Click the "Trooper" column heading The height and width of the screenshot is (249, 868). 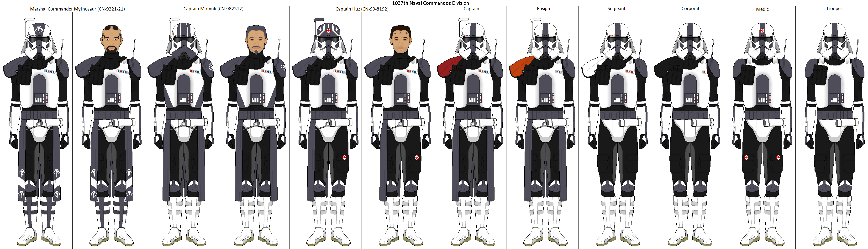(834, 9)
